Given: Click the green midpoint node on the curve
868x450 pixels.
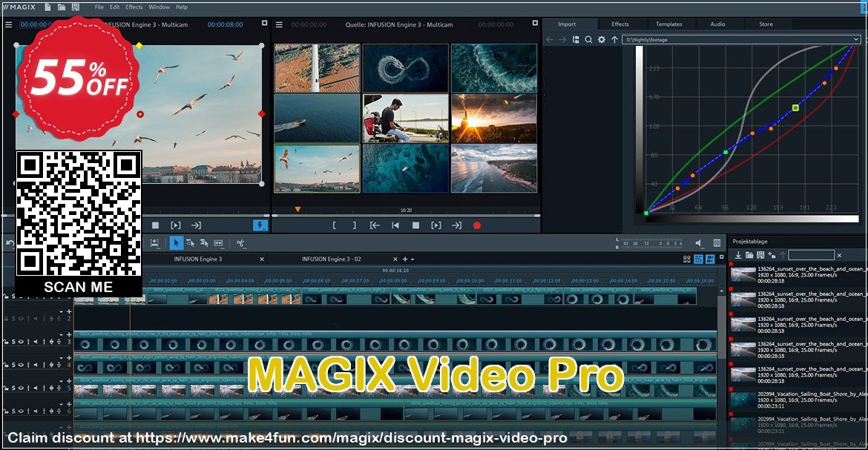Looking at the screenshot, I should pos(726,152).
